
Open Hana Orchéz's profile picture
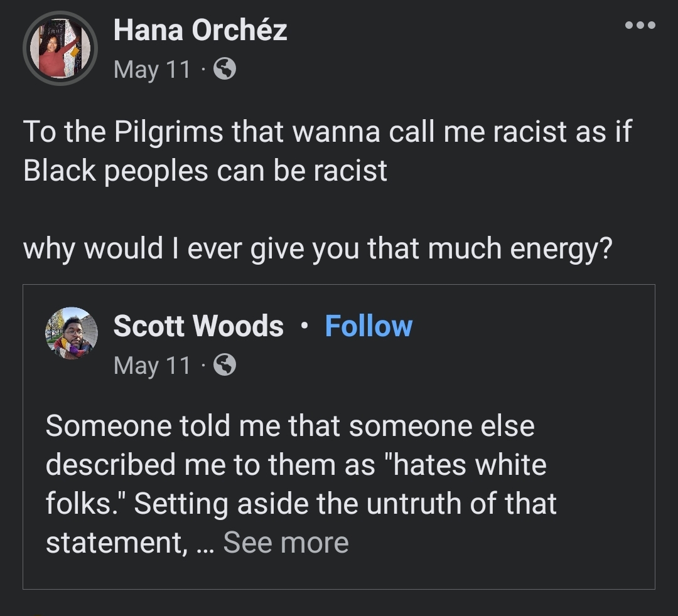point(60,48)
